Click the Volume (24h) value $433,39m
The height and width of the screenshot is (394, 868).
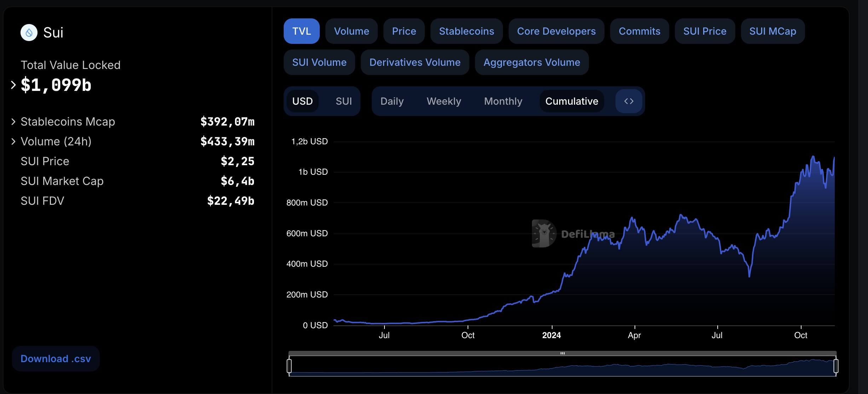(227, 141)
